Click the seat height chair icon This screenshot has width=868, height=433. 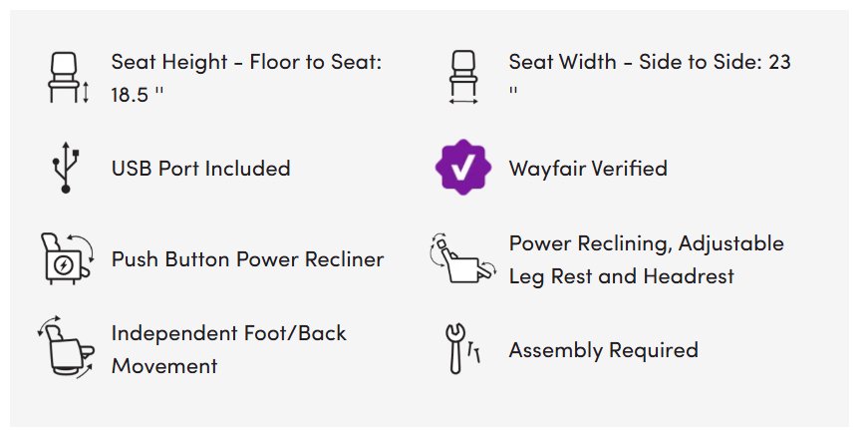point(69,78)
